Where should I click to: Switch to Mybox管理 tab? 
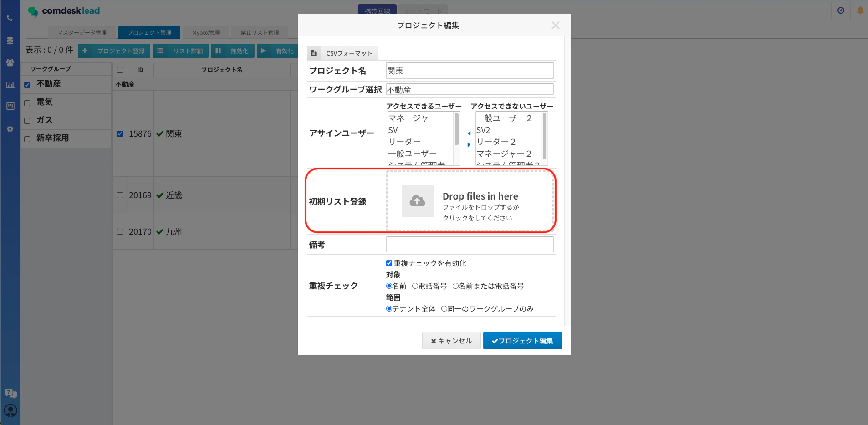tap(206, 32)
